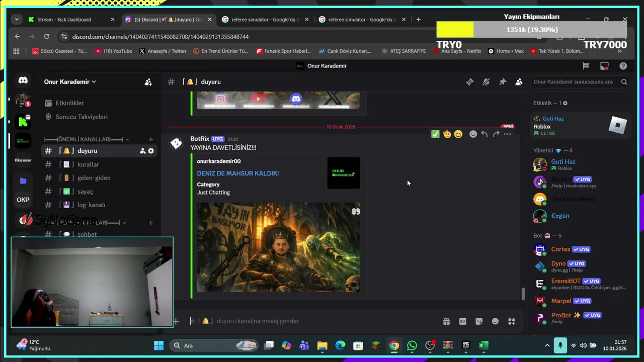Image resolution: width=644 pixels, height=362 pixels.
Task: Toggle the member list visibility
Action: pos(519,82)
